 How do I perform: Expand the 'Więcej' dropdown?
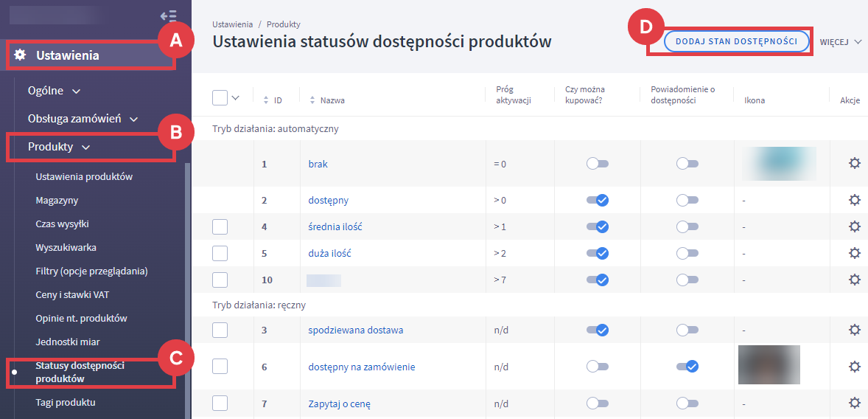[841, 42]
